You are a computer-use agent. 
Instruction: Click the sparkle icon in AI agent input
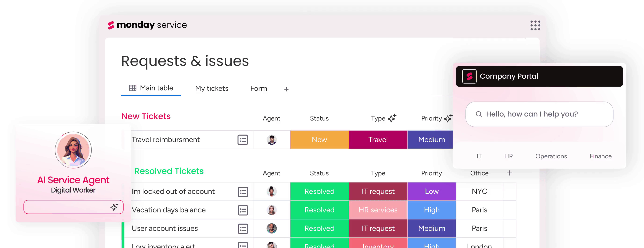114,207
